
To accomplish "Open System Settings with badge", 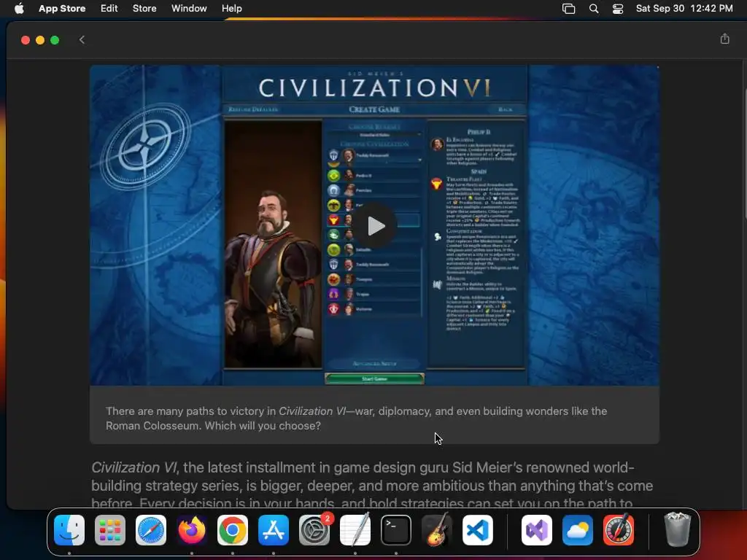I will point(314,529).
